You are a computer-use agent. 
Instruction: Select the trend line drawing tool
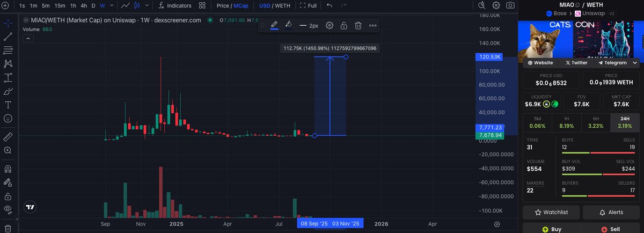click(x=8, y=37)
